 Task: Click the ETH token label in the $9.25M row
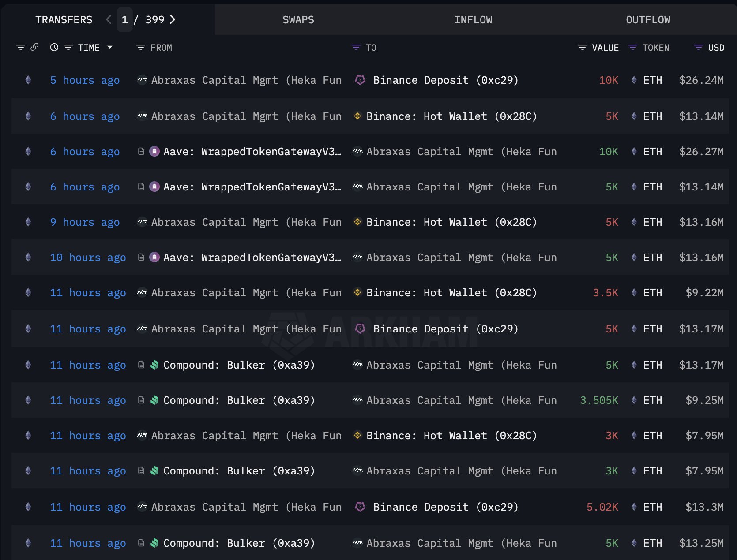tap(653, 400)
